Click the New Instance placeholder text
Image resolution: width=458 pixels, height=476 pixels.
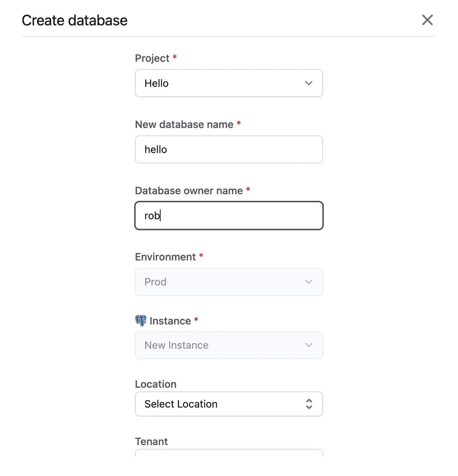tap(177, 345)
